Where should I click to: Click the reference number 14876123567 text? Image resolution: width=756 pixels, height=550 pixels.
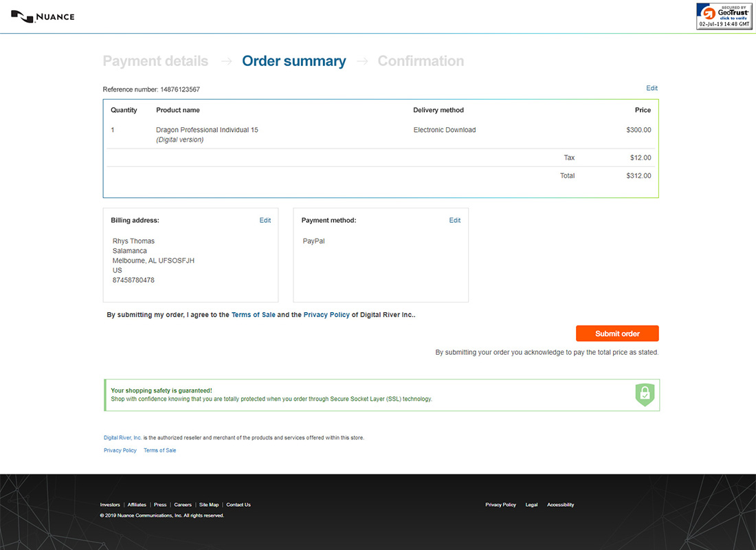[x=180, y=89]
